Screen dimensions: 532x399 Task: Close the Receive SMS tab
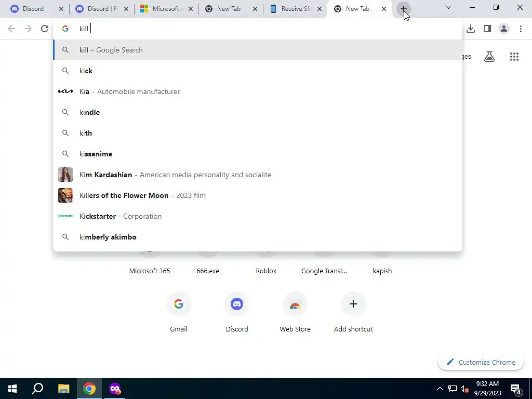320,9
